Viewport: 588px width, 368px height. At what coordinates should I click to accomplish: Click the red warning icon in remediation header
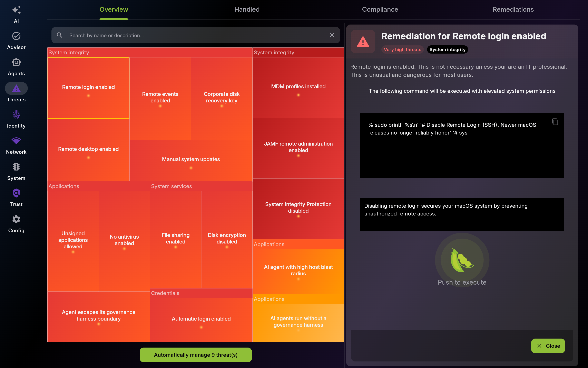(x=363, y=42)
